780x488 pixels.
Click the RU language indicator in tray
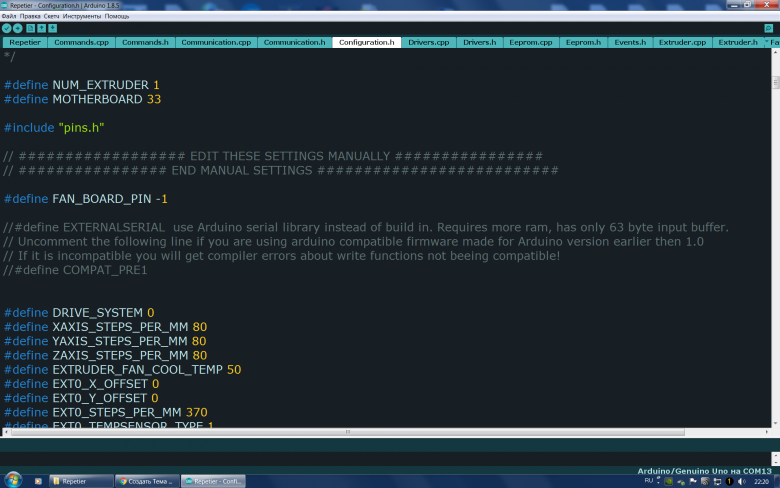pos(649,481)
